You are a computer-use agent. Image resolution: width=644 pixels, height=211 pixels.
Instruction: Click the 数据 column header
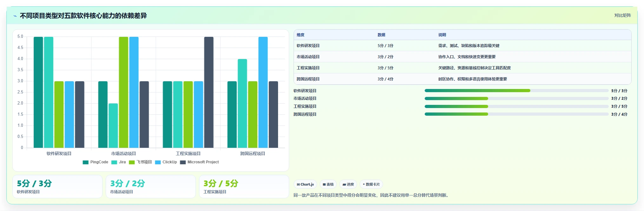[382, 35]
